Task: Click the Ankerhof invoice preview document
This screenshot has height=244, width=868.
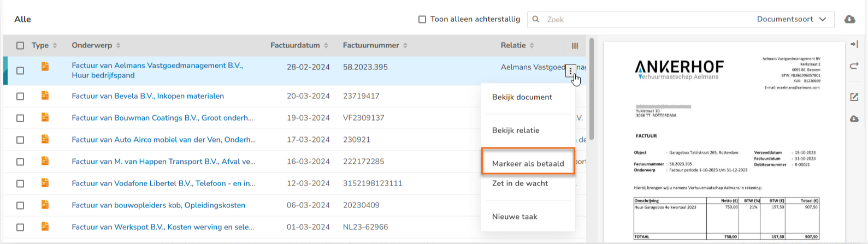Action: click(724, 142)
